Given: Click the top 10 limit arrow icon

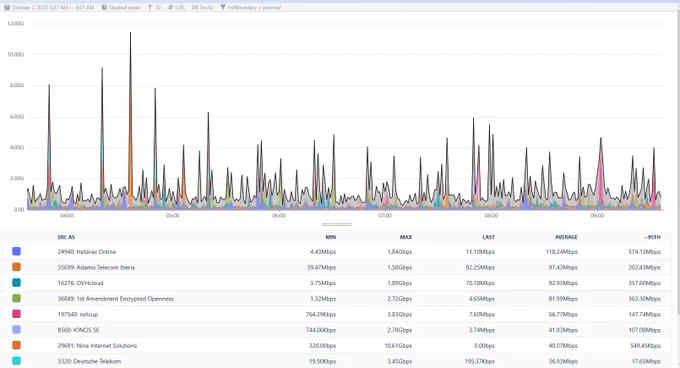Looking at the screenshot, I should coord(150,7).
